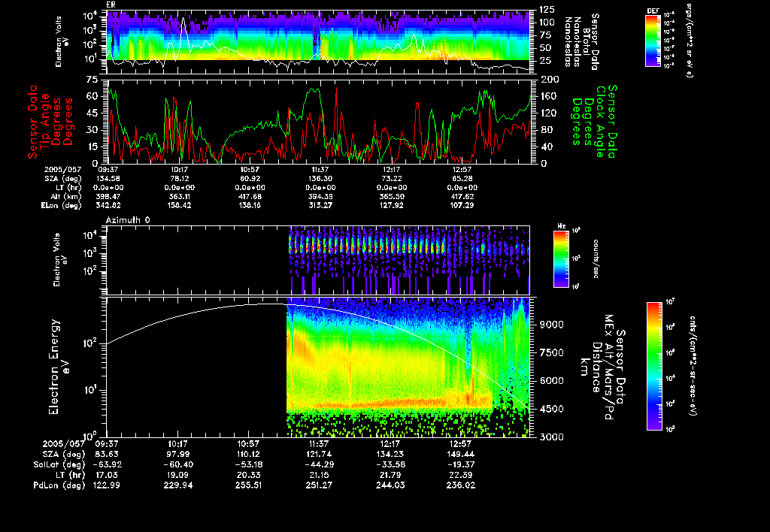Select altitude value 365.50
The image size is (770, 532).
391,197
